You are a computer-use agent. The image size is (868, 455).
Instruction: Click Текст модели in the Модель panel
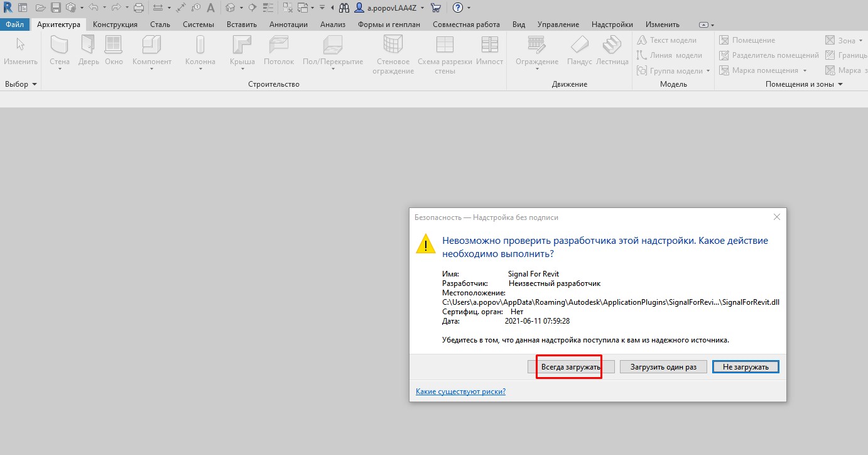[666, 40]
